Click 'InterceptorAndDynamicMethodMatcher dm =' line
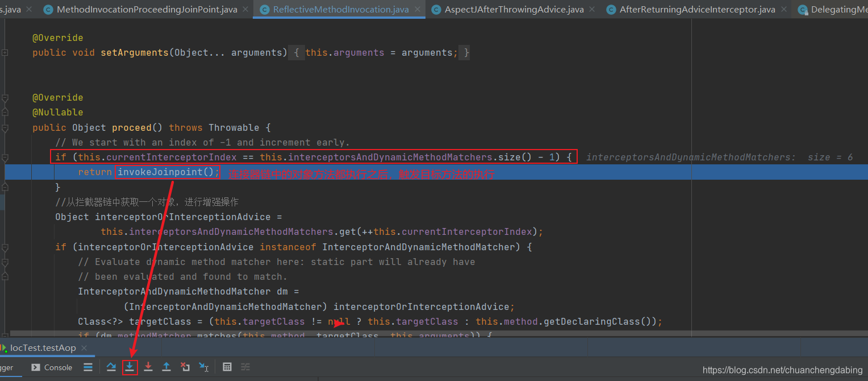The width and height of the screenshot is (868, 381). tap(188, 292)
